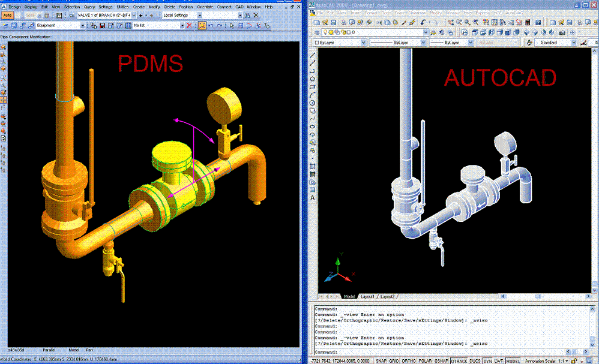
Task: Click the Model label in PDMS status bar
Action: 74,350
